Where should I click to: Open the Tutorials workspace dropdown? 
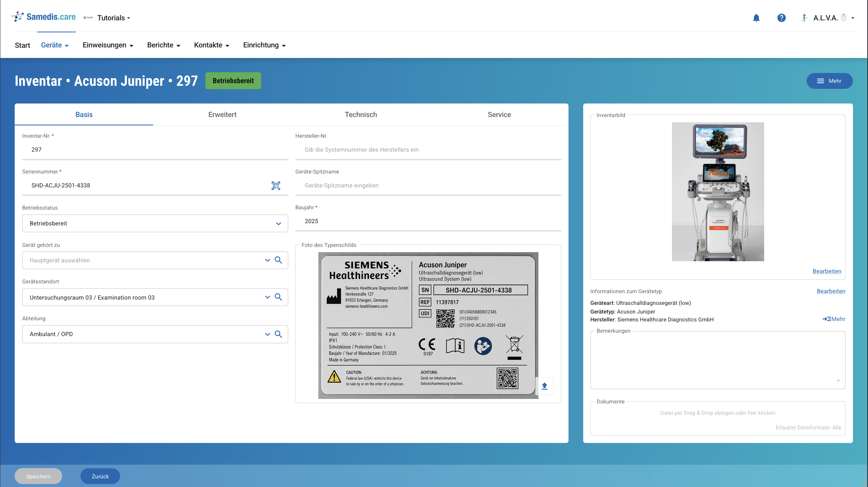(114, 18)
